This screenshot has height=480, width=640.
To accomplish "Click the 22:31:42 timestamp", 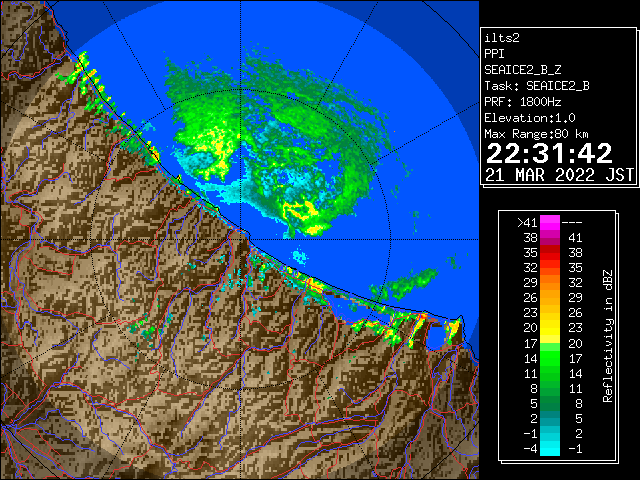I will click(549, 153).
